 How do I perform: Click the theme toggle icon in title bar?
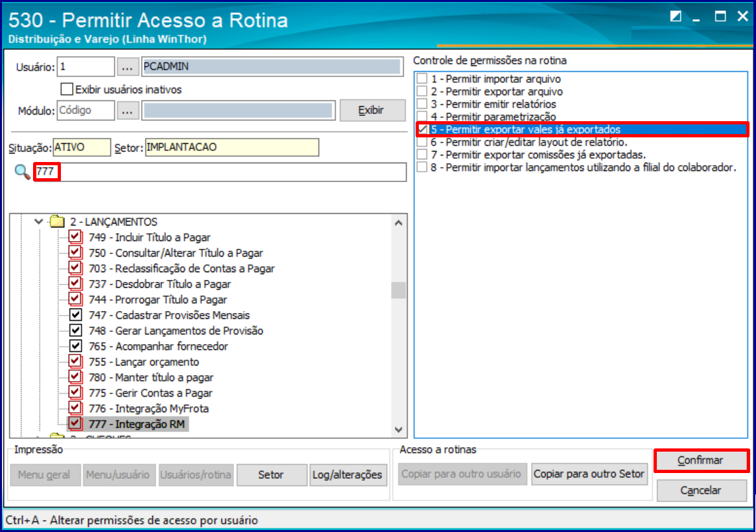point(676,16)
